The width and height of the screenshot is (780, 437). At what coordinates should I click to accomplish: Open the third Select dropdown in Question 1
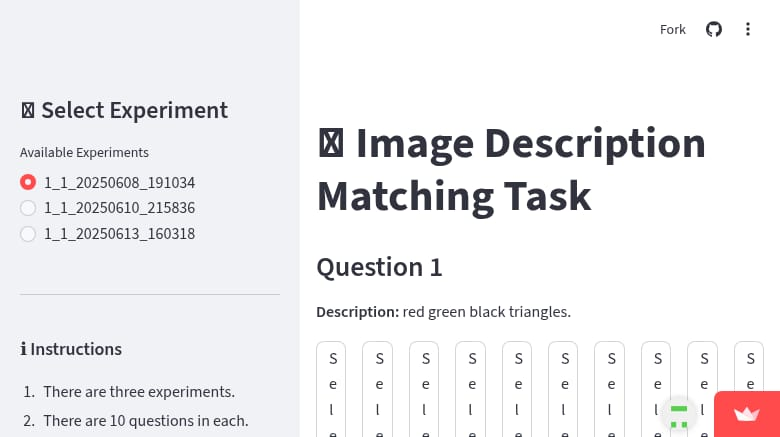426,390
